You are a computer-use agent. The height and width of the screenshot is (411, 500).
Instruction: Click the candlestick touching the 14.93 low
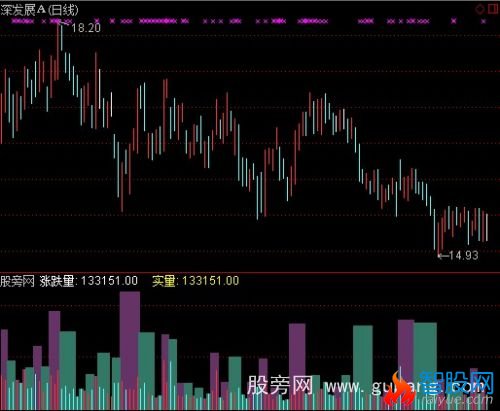438,239
